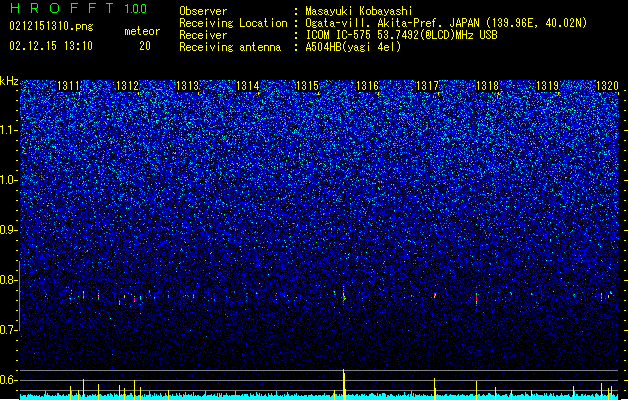Screen dimensions: 629x400
Task: Click the 1320 time marker
Action: (x=607, y=86)
